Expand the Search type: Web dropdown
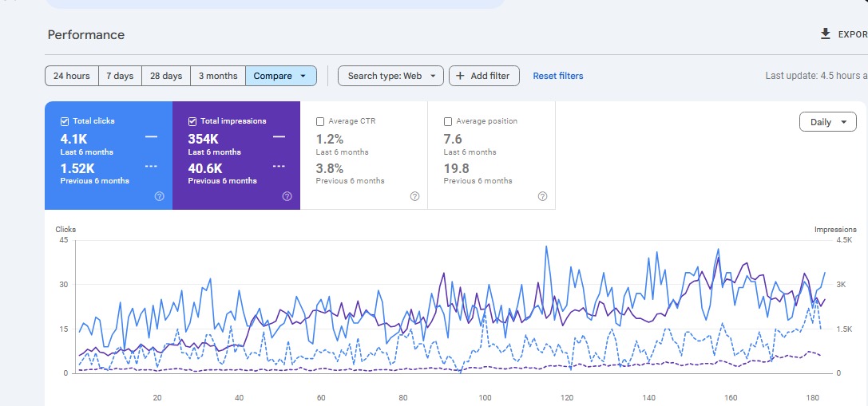868x406 pixels. click(390, 76)
